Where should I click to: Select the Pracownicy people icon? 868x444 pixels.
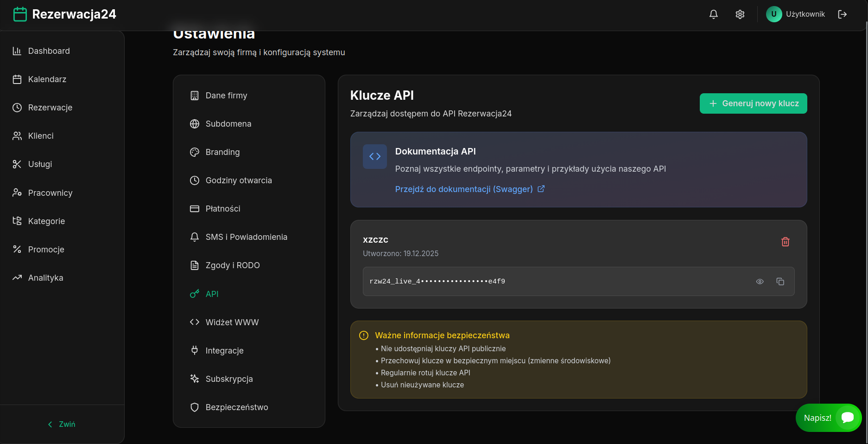(17, 193)
